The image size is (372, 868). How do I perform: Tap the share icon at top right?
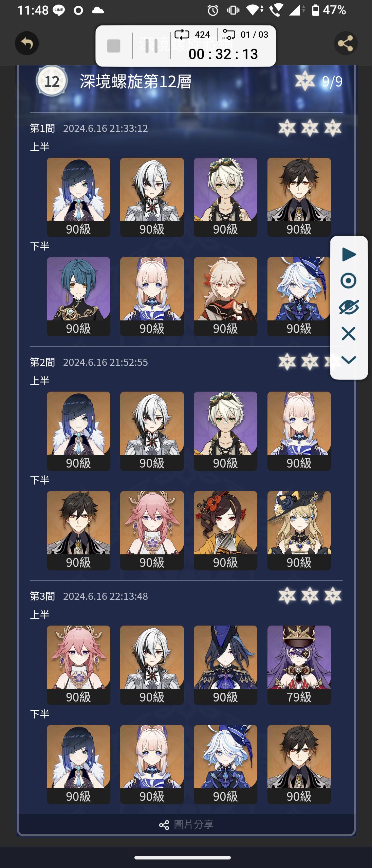(x=346, y=43)
